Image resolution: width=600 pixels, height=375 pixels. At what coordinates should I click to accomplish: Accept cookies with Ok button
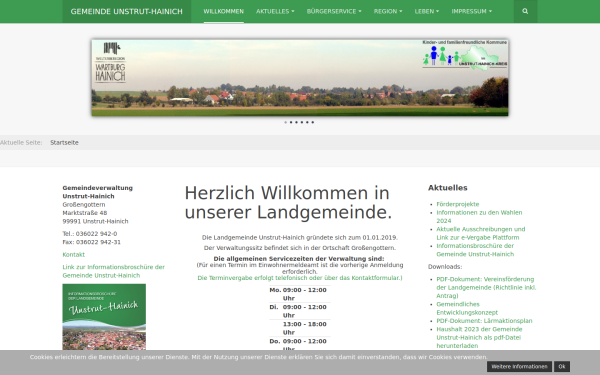click(x=562, y=367)
